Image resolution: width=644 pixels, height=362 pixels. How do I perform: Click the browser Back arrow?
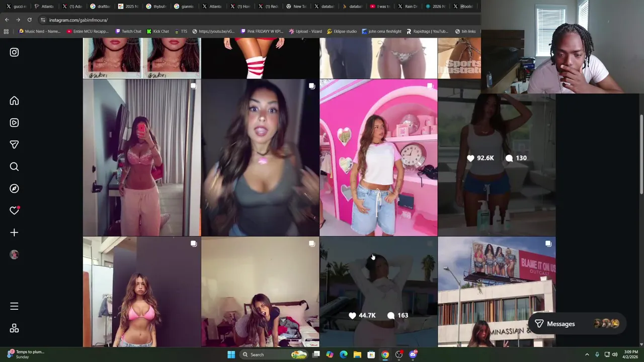(7, 20)
